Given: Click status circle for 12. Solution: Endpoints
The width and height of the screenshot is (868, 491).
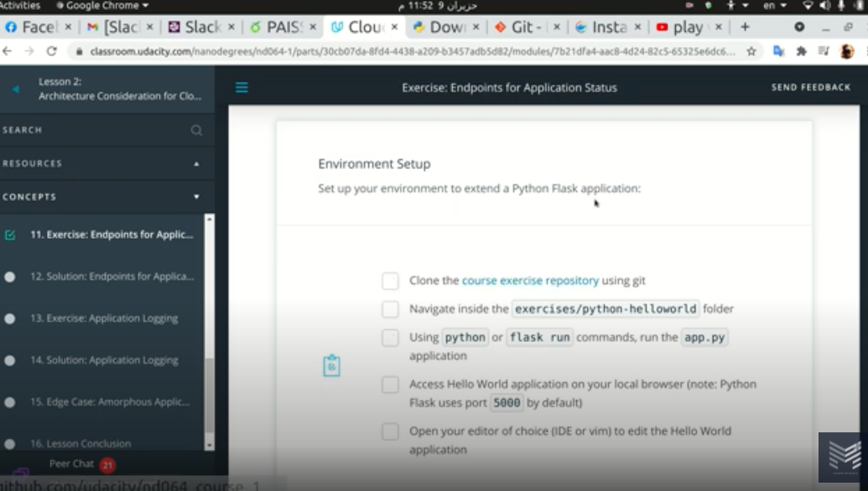Looking at the screenshot, I should tap(9, 277).
